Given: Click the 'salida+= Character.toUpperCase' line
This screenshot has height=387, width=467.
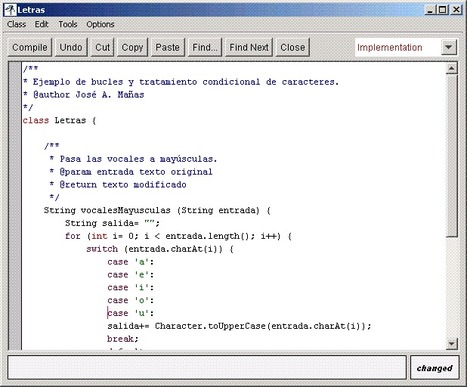Looking at the screenshot, I should click(x=239, y=326).
